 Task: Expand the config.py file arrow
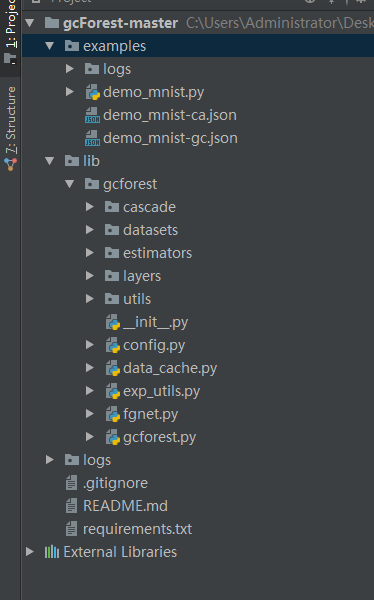90,345
